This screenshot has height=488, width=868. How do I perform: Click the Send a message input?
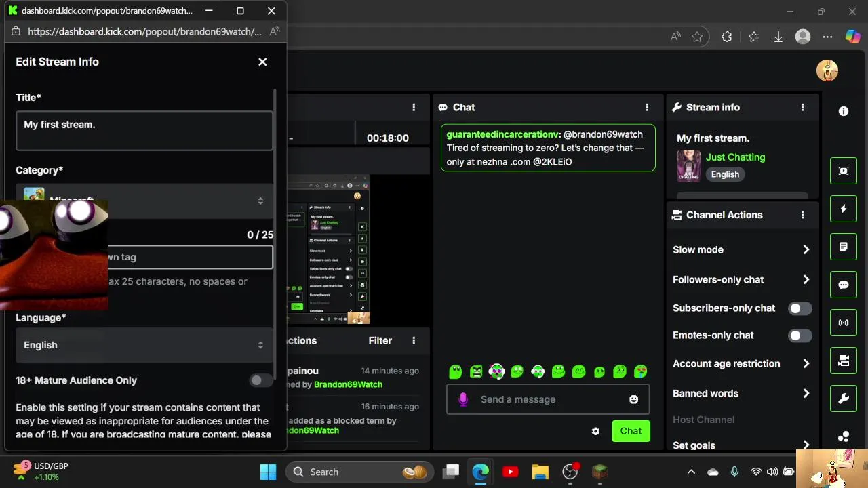point(549,399)
